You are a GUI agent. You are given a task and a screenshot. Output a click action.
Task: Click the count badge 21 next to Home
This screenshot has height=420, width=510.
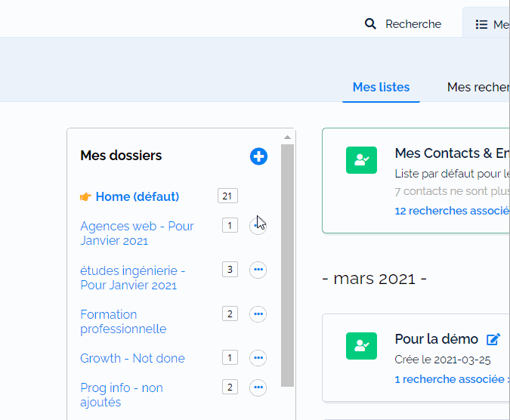[227, 196]
